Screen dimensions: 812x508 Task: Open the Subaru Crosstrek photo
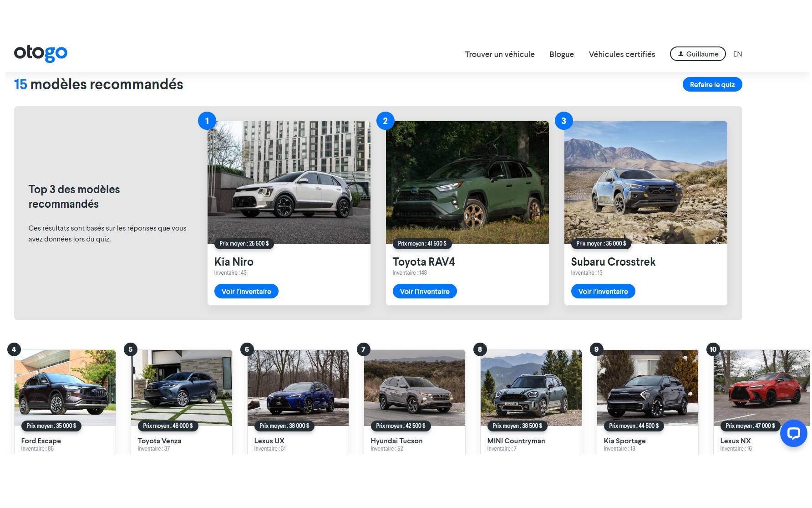pyautogui.click(x=646, y=182)
